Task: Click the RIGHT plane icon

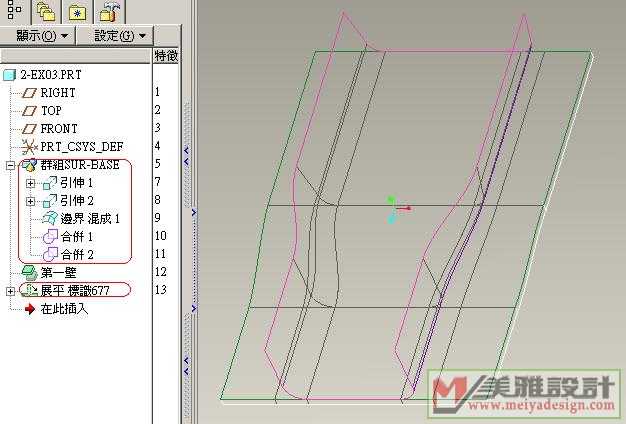Action: click(x=29, y=93)
